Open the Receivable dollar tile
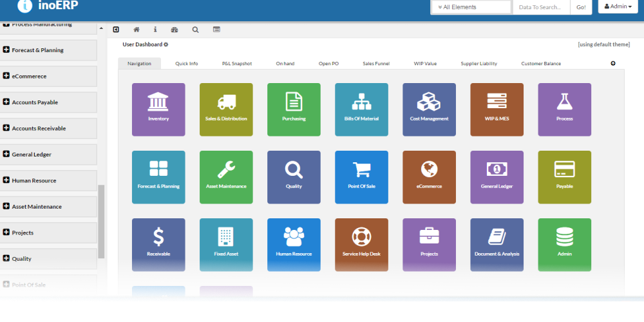The height and width of the screenshot is (322, 644). (x=158, y=245)
